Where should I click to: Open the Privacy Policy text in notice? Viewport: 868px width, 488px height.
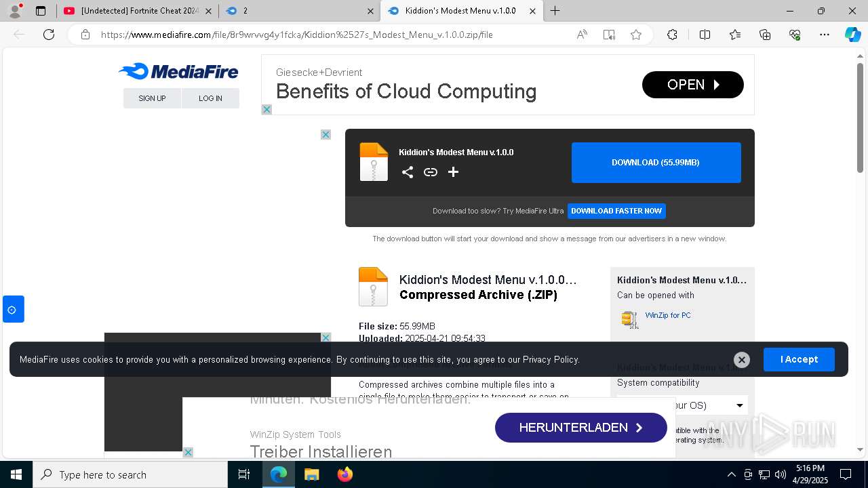(551, 359)
